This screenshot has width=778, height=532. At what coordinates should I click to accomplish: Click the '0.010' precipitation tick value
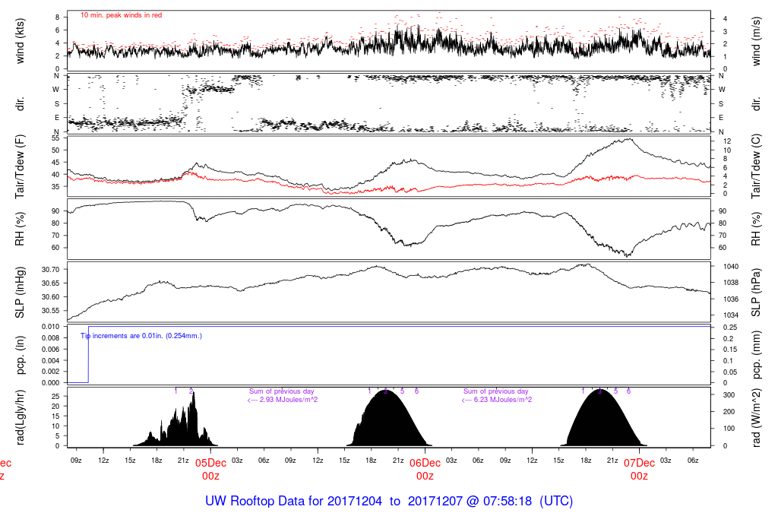pos(51,327)
